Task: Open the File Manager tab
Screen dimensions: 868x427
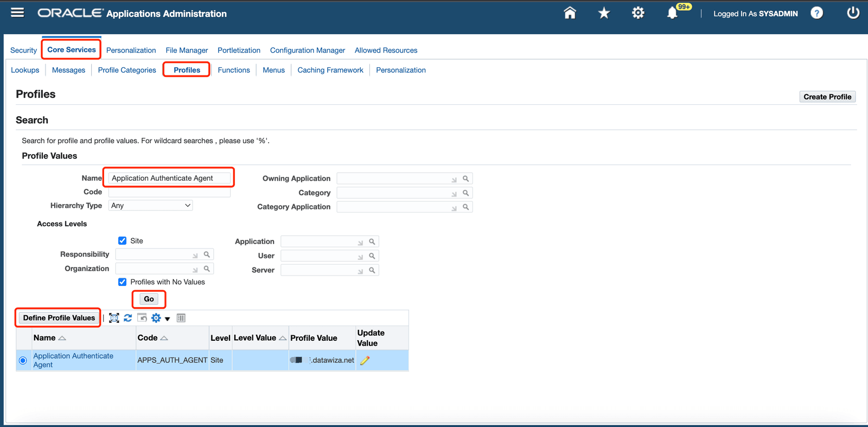Action: [187, 50]
